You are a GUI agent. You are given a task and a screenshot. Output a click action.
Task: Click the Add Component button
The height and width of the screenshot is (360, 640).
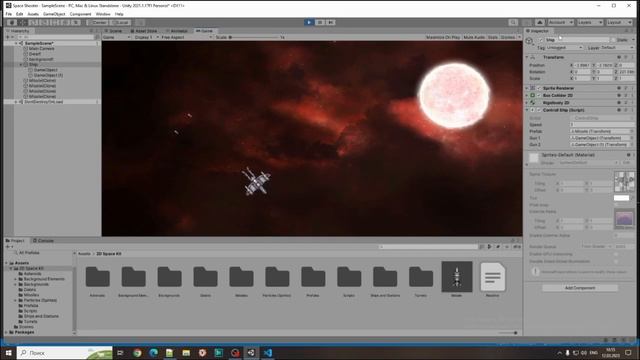580,288
